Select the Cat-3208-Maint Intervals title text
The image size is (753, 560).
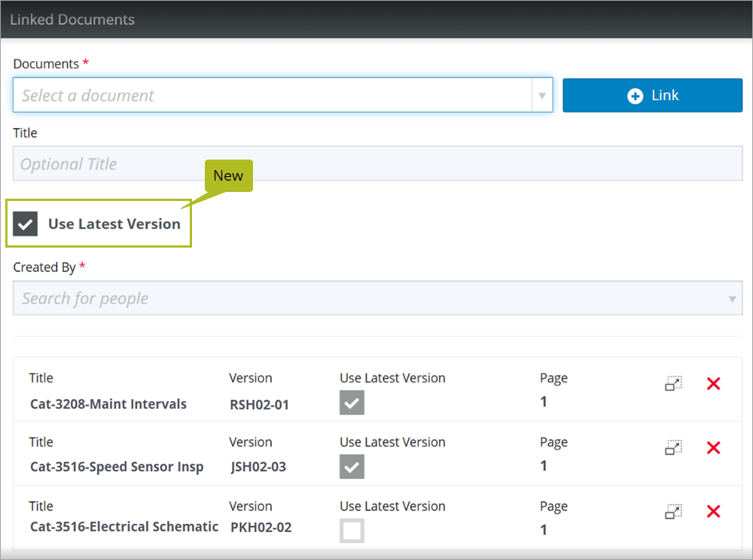click(x=108, y=404)
